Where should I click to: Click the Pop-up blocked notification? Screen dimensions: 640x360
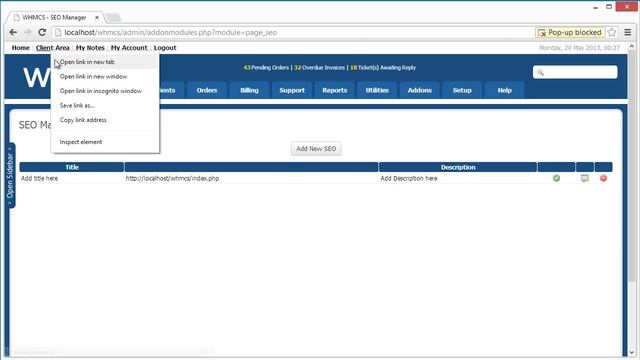pyautogui.click(x=570, y=32)
